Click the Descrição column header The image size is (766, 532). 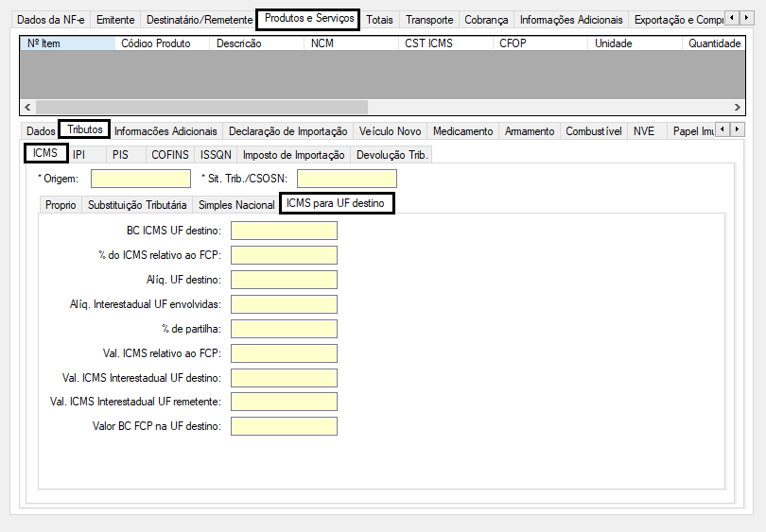pyautogui.click(x=257, y=43)
